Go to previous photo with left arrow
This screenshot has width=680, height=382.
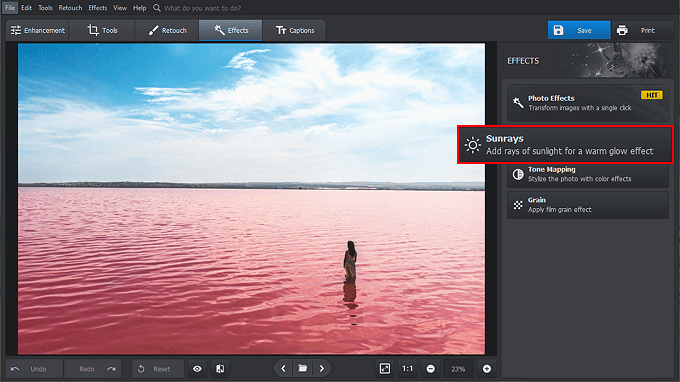click(x=284, y=369)
